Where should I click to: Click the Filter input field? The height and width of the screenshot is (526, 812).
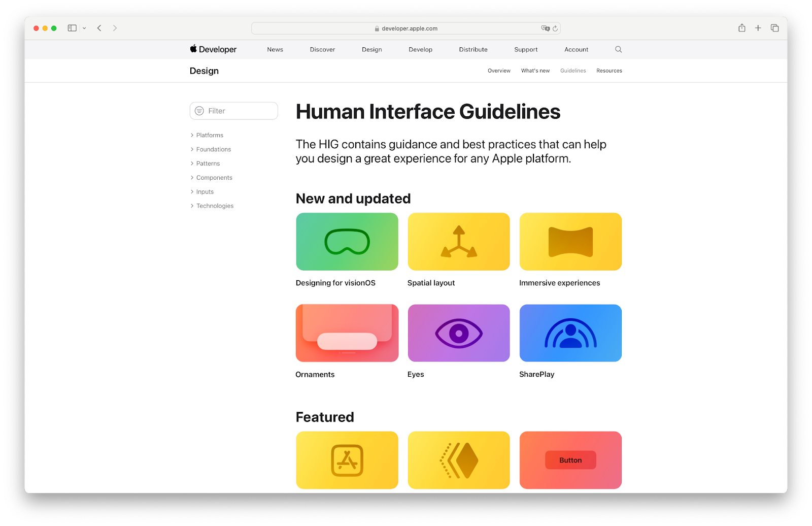click(x=233, y=111)
